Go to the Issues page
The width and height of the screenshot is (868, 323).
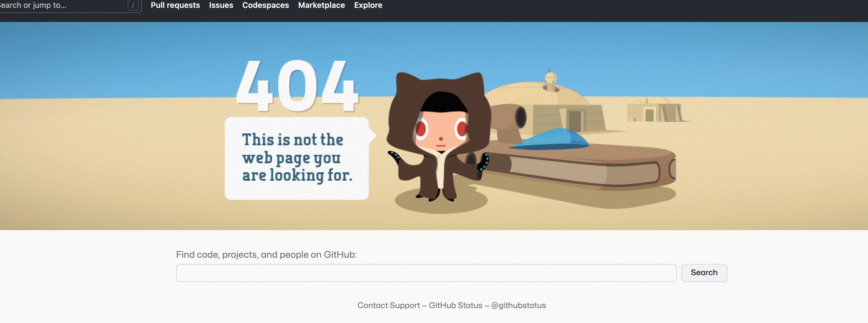click(221, 5)
